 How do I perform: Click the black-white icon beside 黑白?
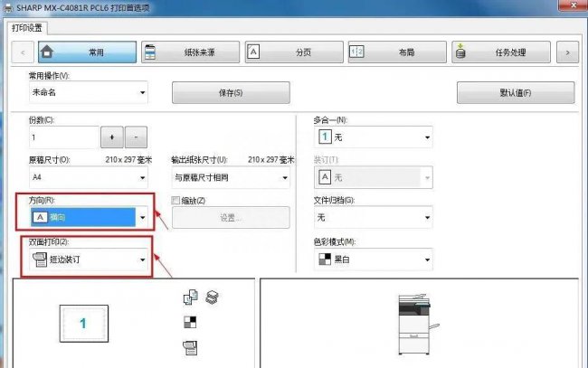coord(325,259)
